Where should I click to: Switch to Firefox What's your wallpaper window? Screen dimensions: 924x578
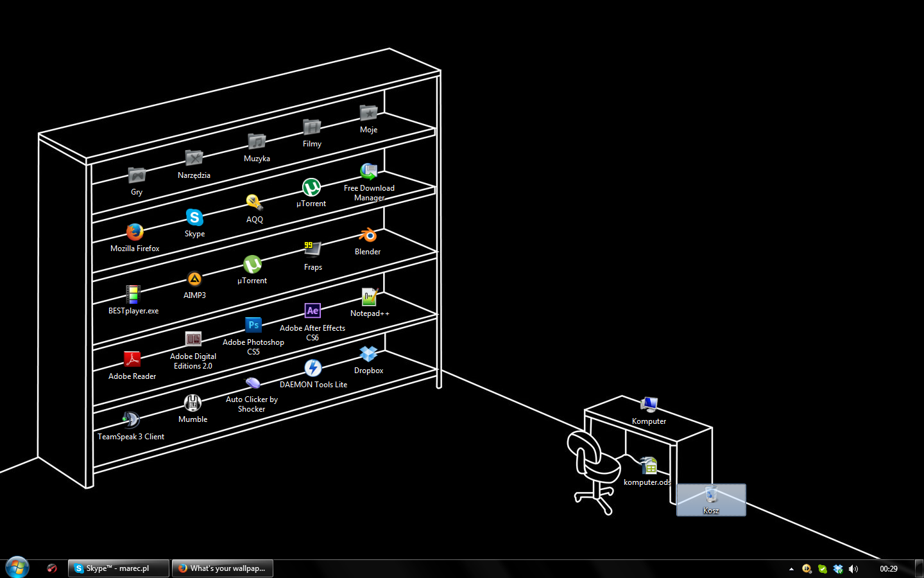(223, 568)
